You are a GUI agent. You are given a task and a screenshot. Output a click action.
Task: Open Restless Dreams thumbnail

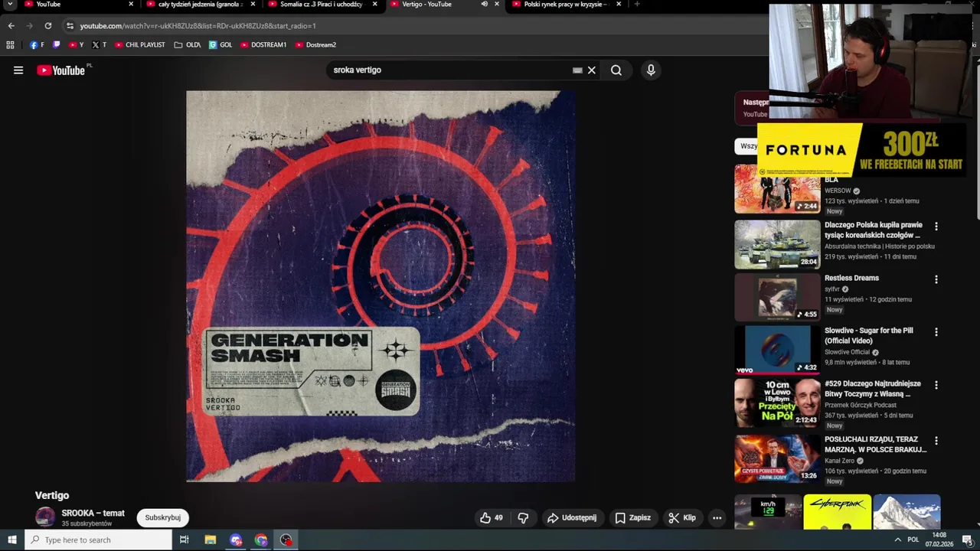pyautogui.click(x=777, y=298)
